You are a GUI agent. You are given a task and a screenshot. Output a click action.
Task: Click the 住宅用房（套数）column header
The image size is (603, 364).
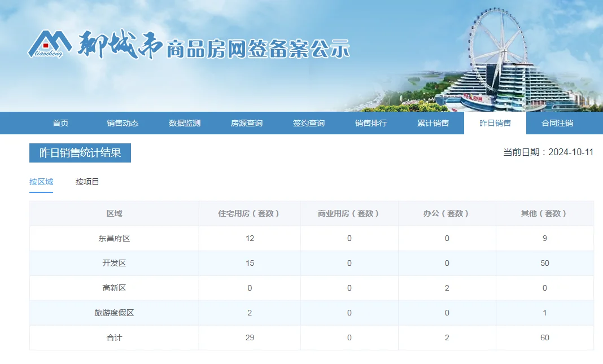tap(250, 213)
